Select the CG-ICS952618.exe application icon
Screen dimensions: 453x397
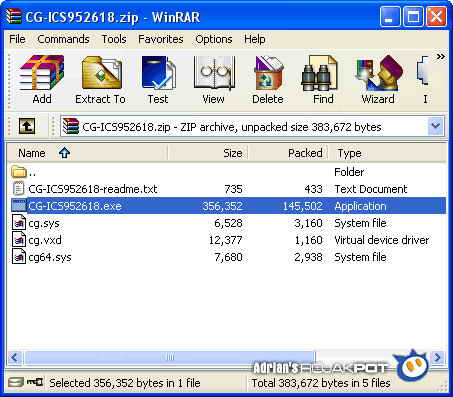pos(19,206)
